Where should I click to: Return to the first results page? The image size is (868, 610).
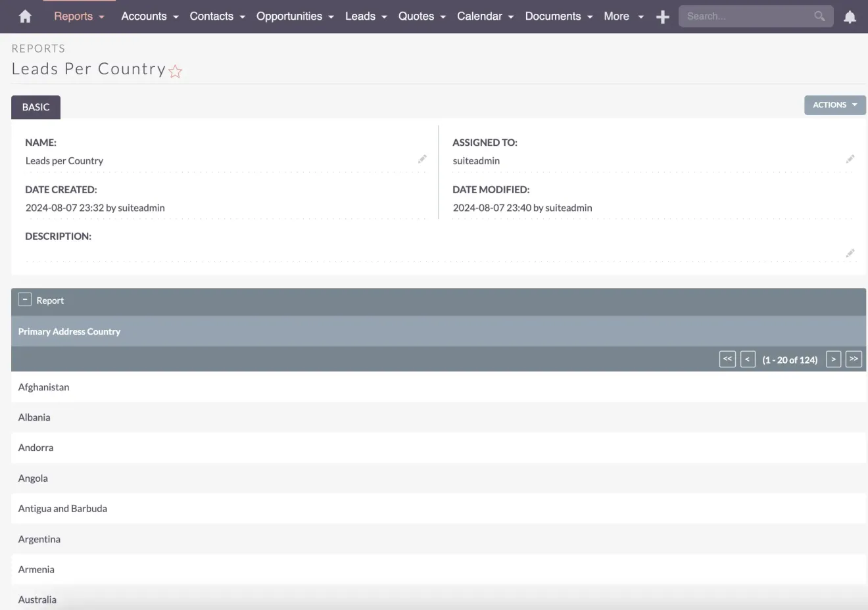[x=727, y=359]
